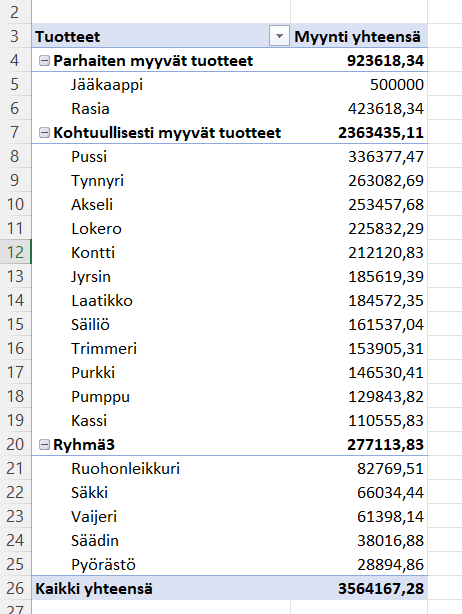Click the Säiliö product cell
Screen dimensions: 462x614
tap(161, 325)
